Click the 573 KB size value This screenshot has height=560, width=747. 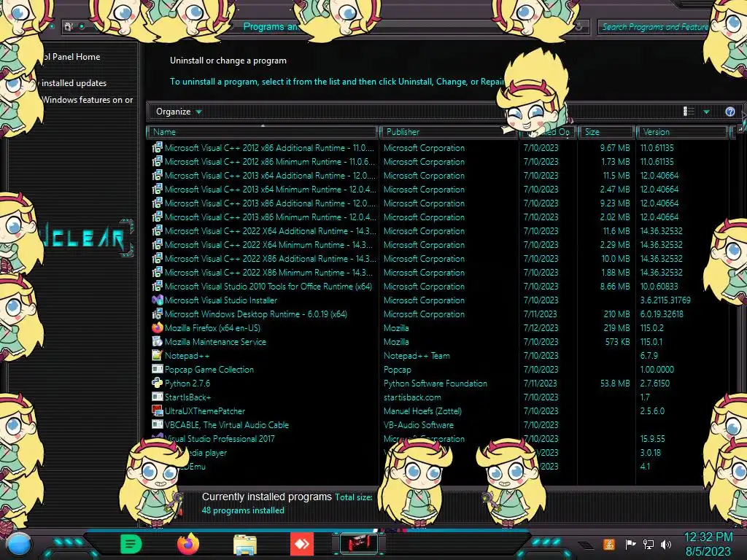click(x=617, y=341)
